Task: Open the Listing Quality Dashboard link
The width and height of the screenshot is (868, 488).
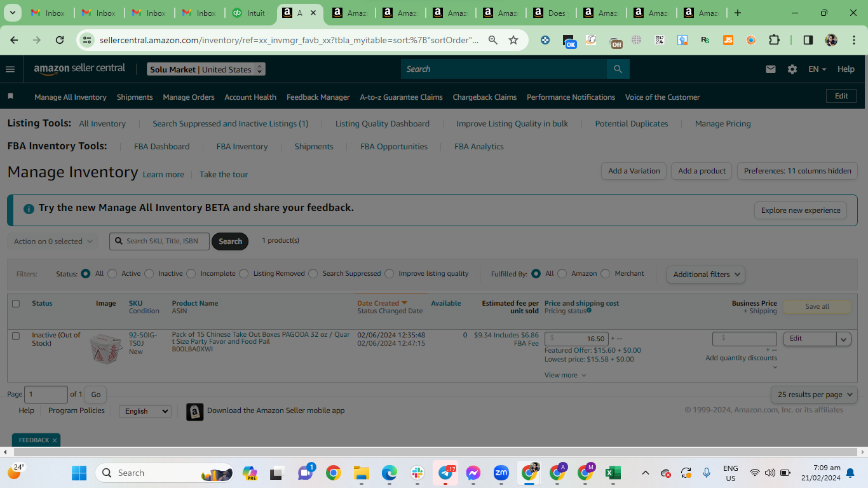Action: [383, 124]
